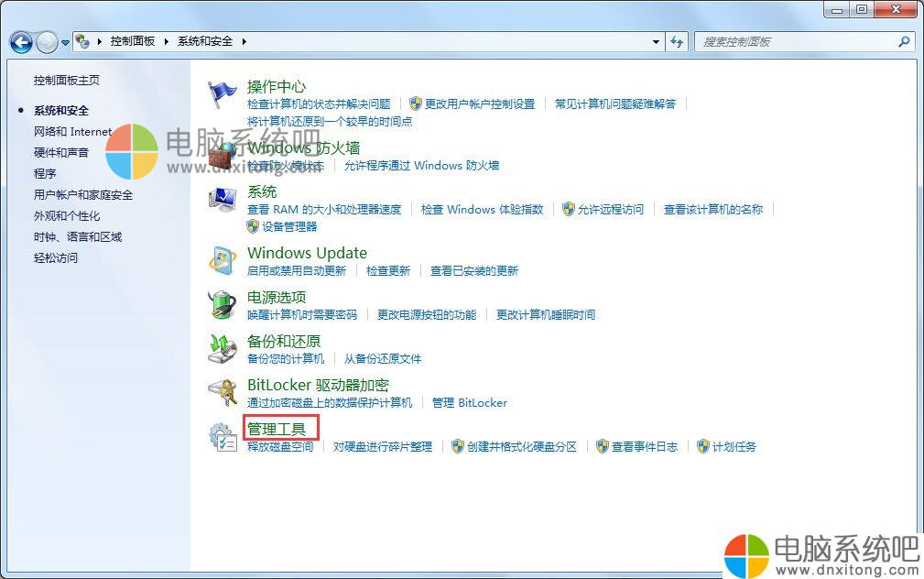Open 网络和 Internet category in sidebar
Screen dimensions: 924x579
[72, 132]
